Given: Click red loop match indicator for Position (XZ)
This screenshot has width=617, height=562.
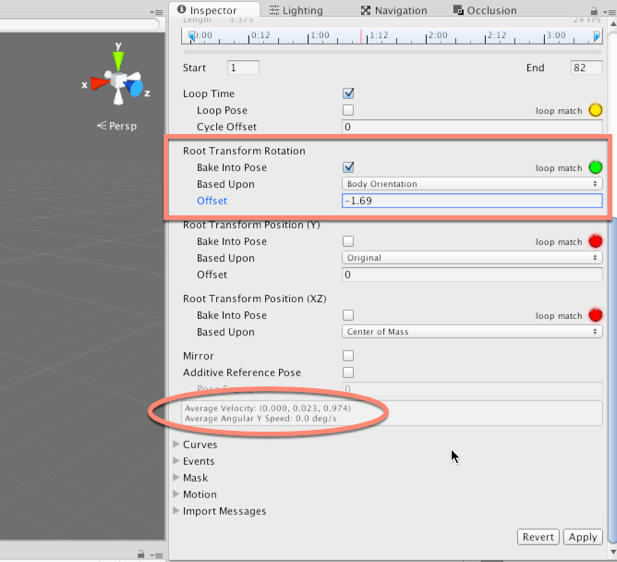Looking at the screenshot, I should (x=595, y=315).
